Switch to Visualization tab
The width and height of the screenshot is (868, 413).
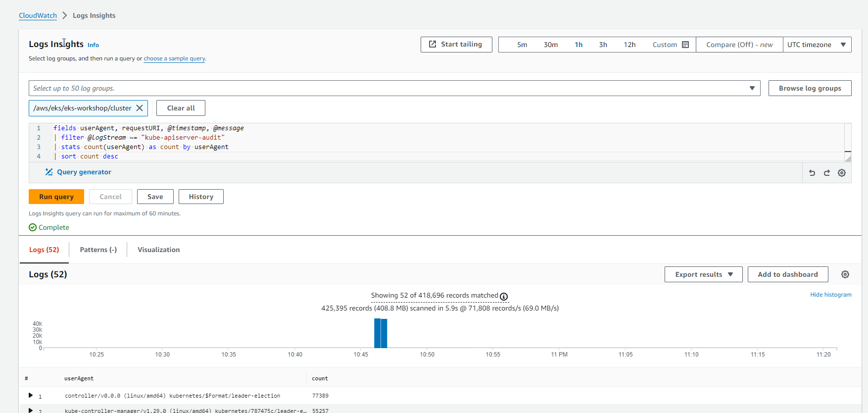point(159,250)
